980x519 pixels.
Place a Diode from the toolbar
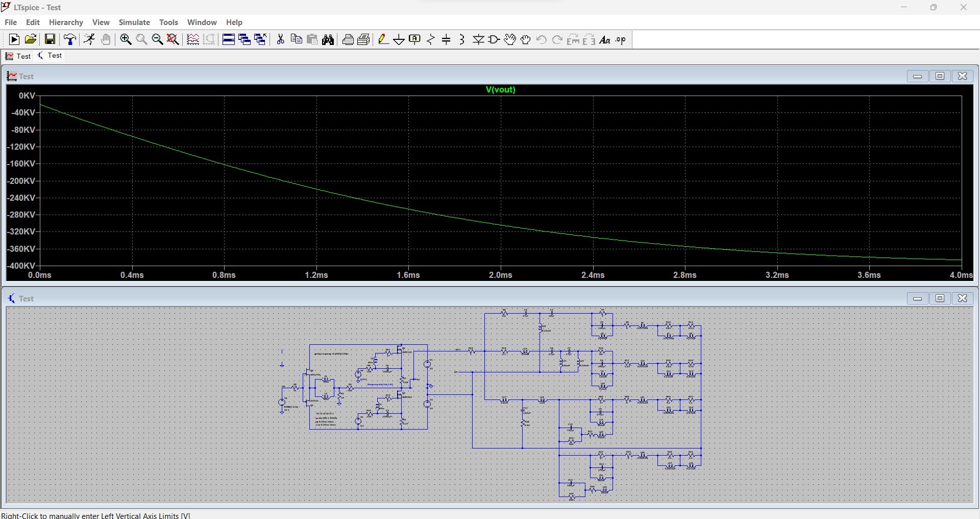point(478,39)
